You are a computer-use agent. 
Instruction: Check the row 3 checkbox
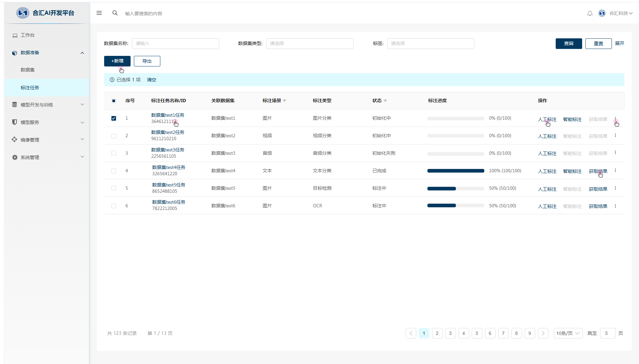[x=114, y=153]
